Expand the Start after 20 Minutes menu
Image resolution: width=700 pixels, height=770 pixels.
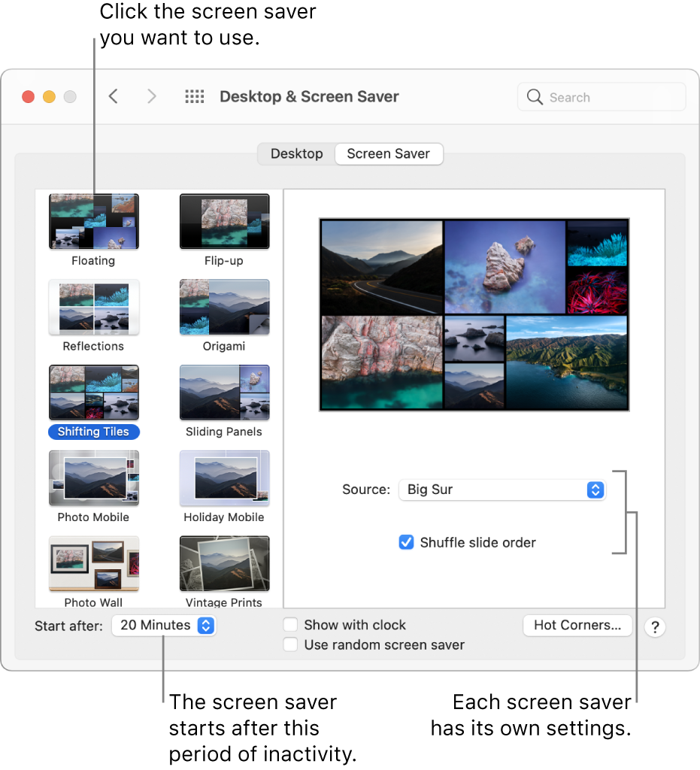tap(164, 625)
